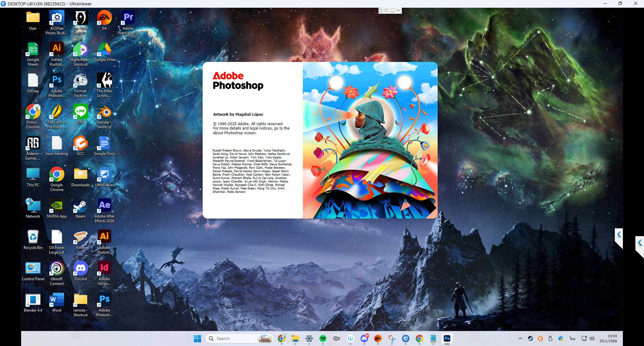Select the Alderon Games desktop shortcut
Viewport: 644px width, 346px height.
coord(33,148)
